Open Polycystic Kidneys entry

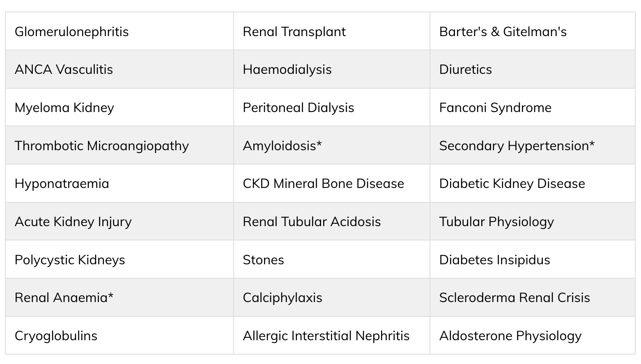[x=70, y=260]
